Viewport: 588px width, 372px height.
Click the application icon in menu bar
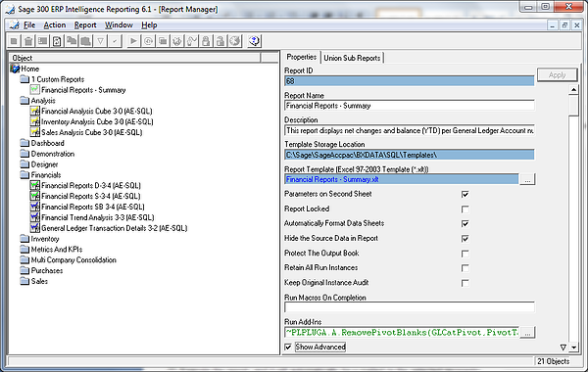pos(15,25)
